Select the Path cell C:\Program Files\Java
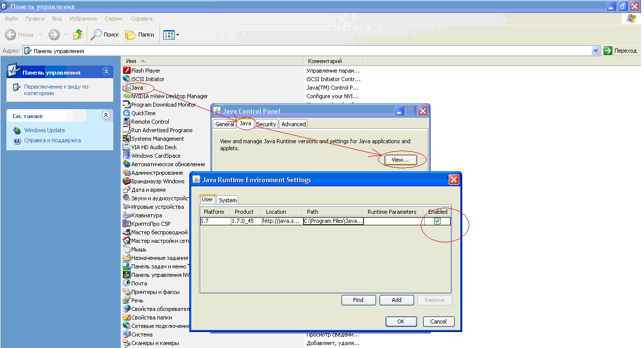The image size is (644, 348). pyautogui.click(x=334, y=221)
